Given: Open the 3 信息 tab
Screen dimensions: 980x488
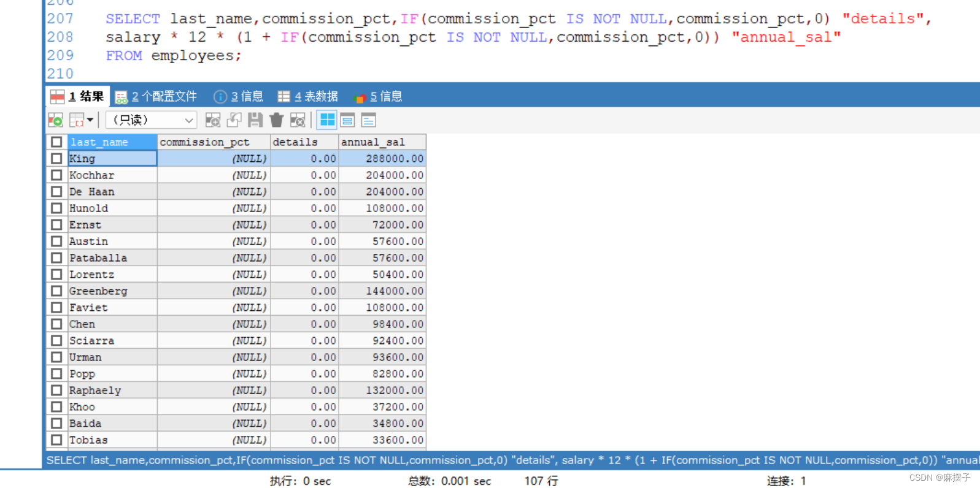Looking at the screenshot, I should pos(238,96).
